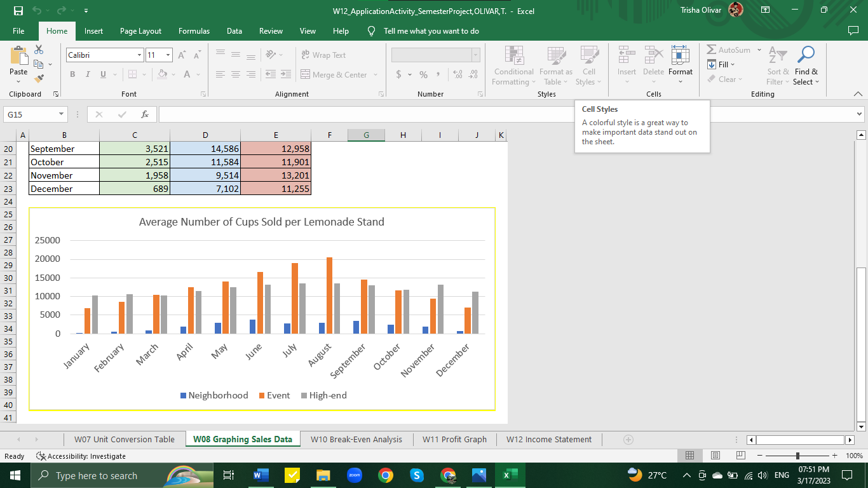Apply Percent Style formatting
Screen dimensions: 868x488
[x=423, y=74]
